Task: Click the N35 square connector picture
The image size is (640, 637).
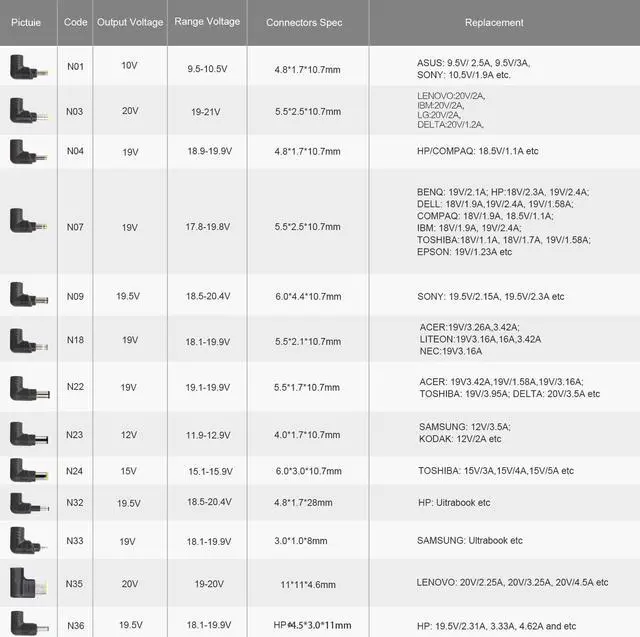Action: (x=28, y=583)
